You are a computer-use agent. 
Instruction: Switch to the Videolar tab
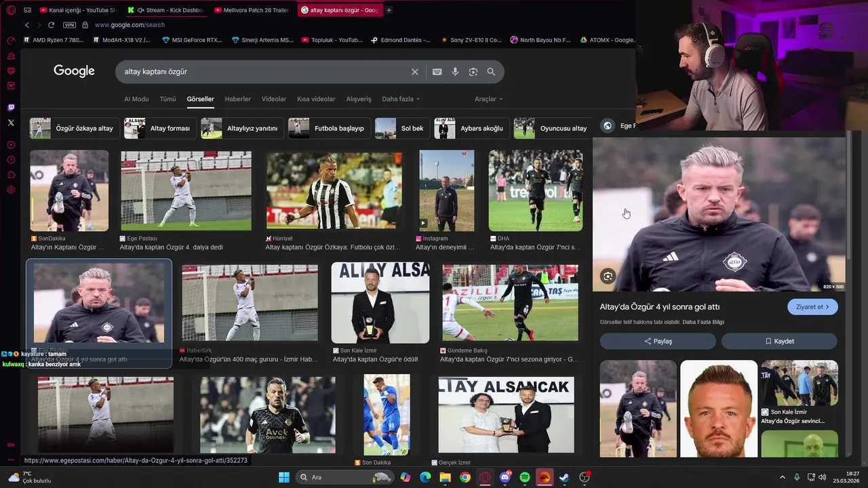coord(274,99)
